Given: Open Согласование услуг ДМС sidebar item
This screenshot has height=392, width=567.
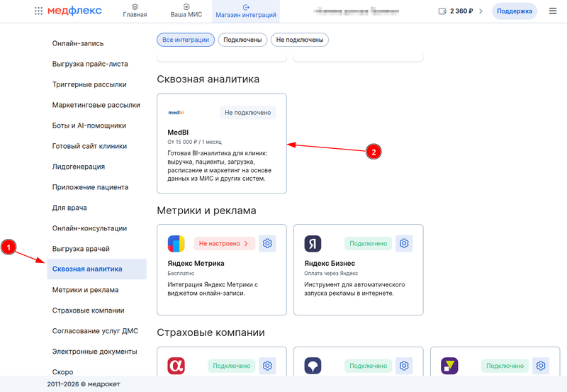Looking at the screenshot, I should click(95, 331).
